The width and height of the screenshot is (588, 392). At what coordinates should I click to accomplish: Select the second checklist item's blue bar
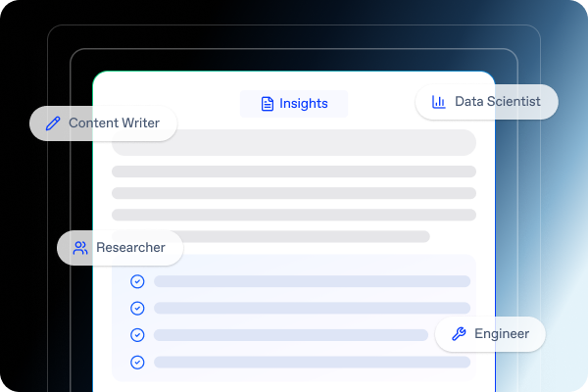(312, 308)
